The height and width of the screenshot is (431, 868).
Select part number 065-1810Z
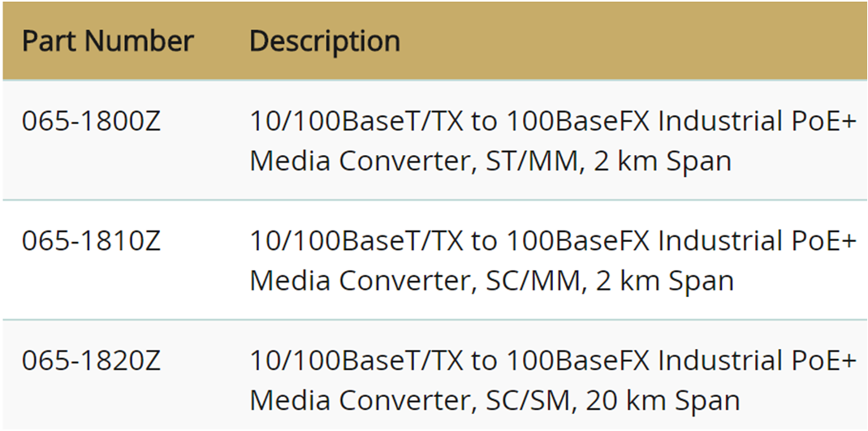click(x=91, y=241)
